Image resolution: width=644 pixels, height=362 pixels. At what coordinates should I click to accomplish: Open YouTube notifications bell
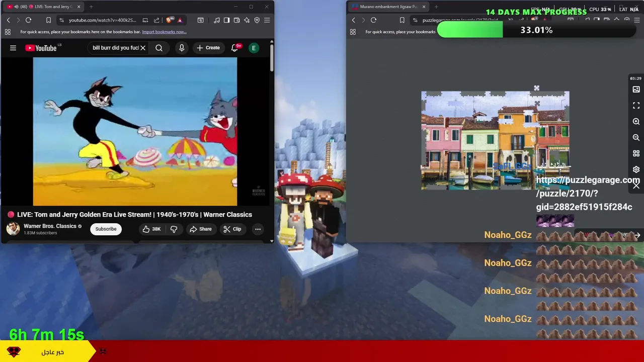click(234, 48)
